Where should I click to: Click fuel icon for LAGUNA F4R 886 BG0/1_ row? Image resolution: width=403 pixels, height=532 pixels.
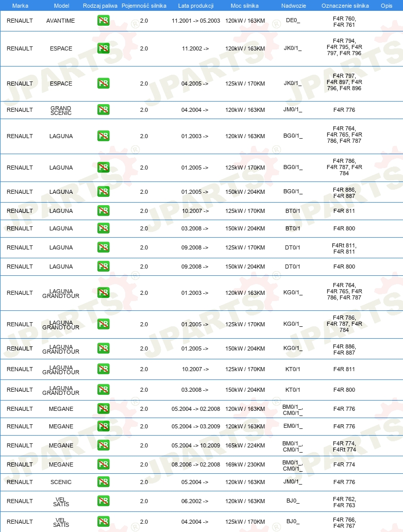coord(104,192)
